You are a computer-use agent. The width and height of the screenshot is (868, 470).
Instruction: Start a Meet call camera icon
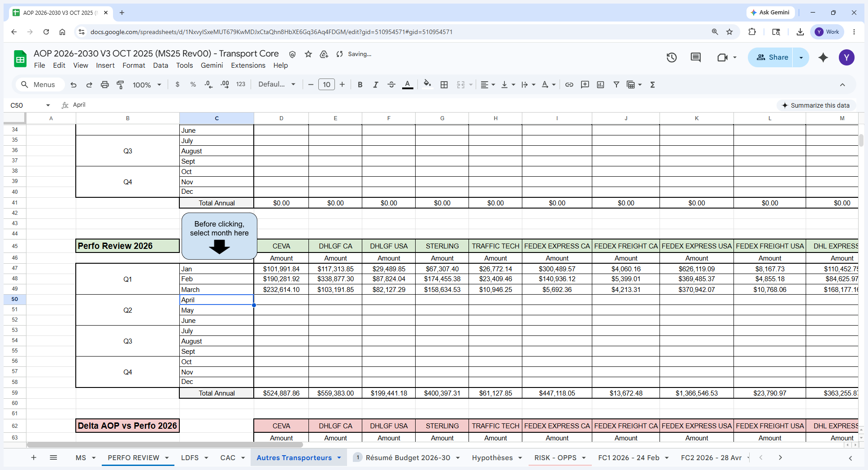click(722, 57)
